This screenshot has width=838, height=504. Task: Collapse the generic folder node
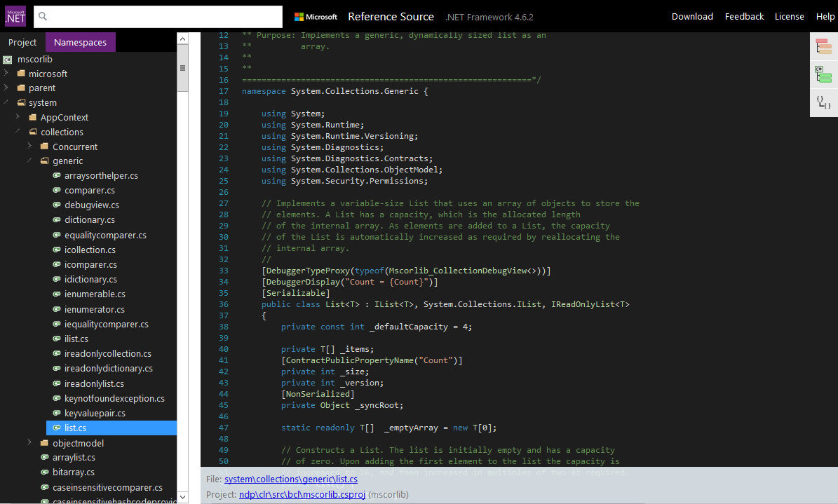click(x=30, y=161)
